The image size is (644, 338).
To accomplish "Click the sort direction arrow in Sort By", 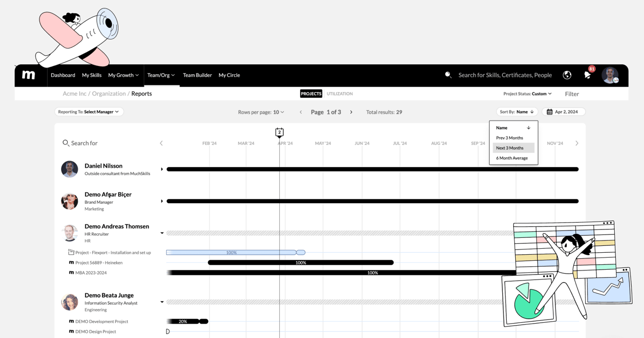I will [x=532, y=112].
